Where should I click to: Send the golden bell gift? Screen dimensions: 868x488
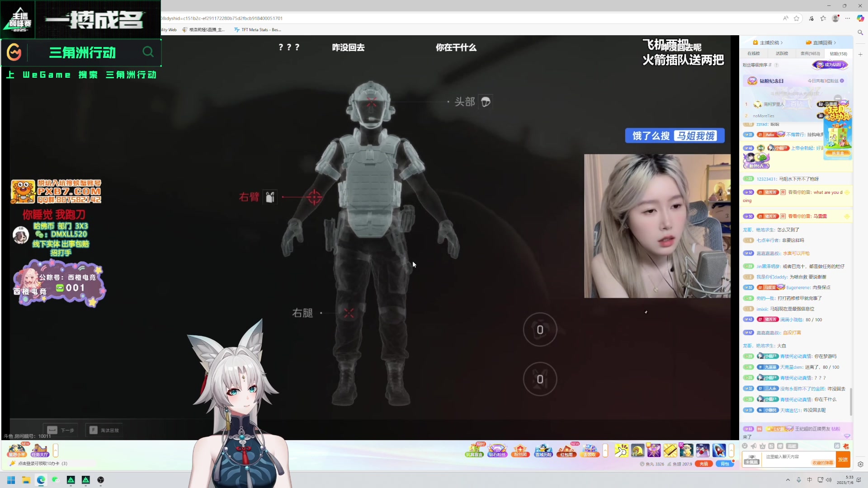pos(637,450)
